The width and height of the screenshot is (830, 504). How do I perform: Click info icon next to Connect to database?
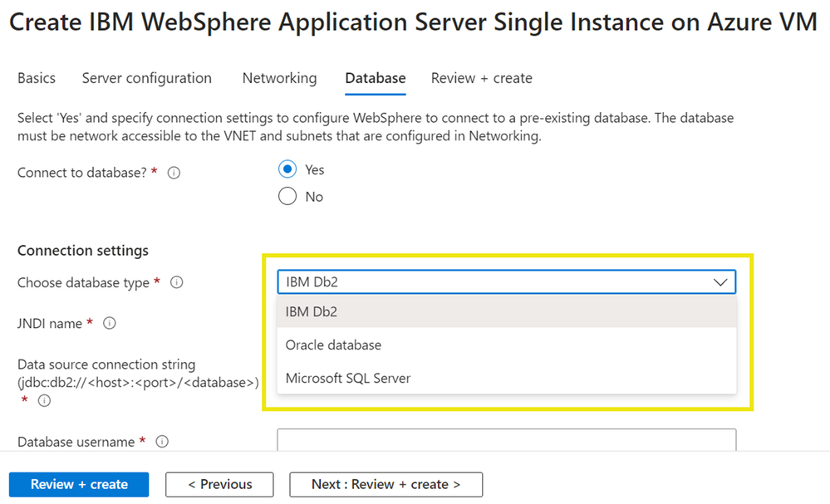tap(174, 174)
